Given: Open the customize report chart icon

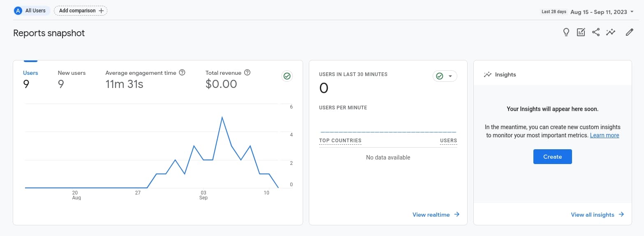Looking at the screenshot, I should point(581,32).
